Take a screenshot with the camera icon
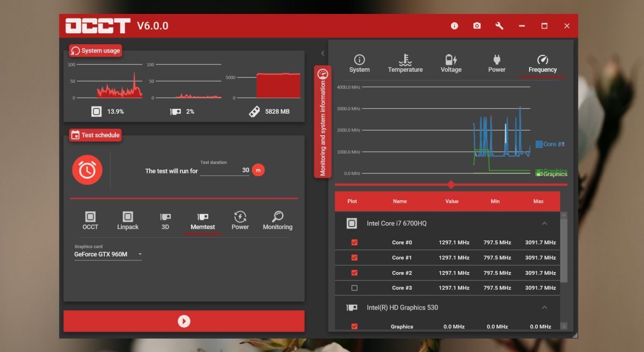 [x=477, y=26]
